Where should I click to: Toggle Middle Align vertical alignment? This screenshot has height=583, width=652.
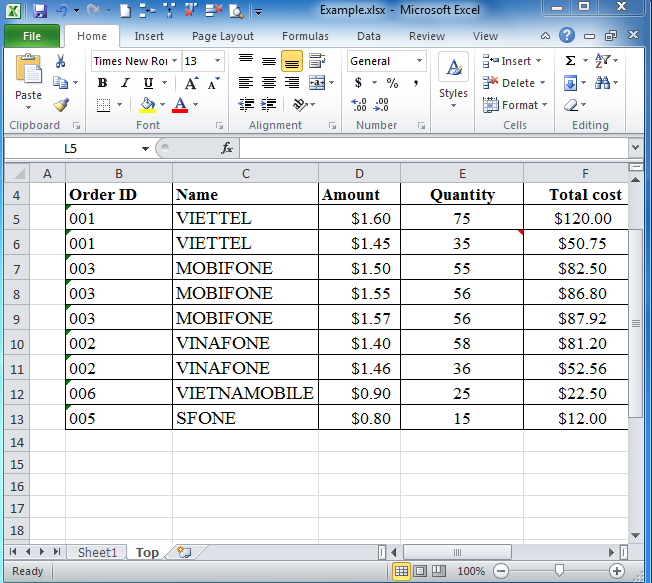click(269, 61)
